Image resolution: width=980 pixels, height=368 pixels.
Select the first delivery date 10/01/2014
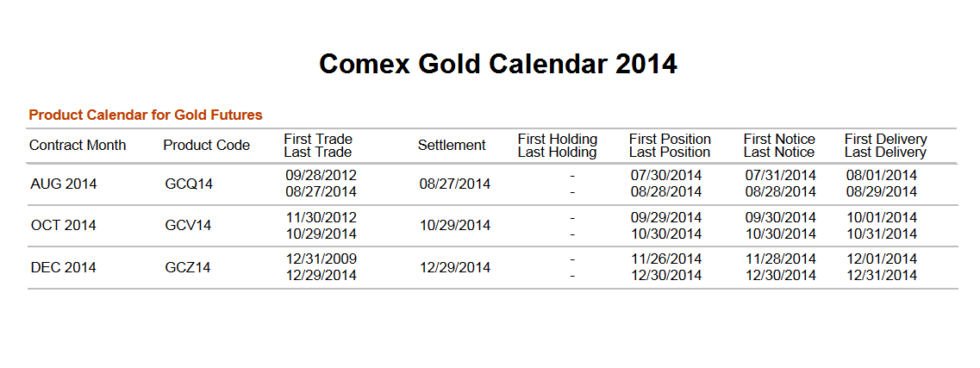882,217
